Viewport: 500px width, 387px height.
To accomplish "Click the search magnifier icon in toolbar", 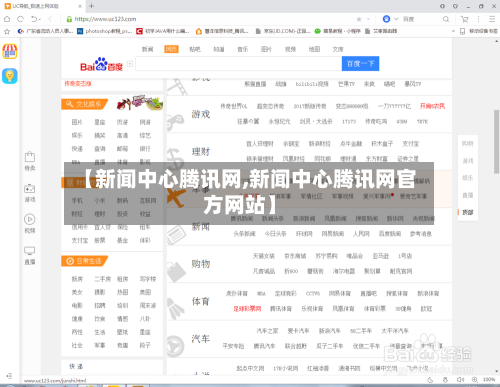I will pyautogui.click(x=446, y=19).
